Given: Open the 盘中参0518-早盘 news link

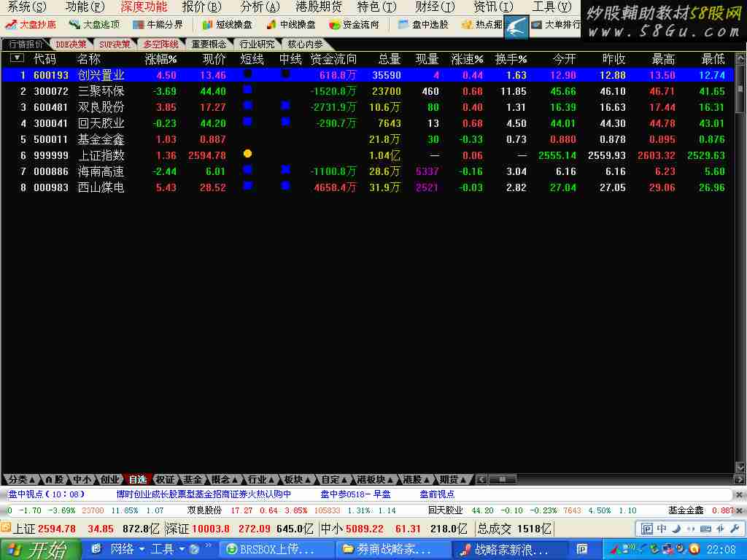Looking at the screenshot, I should coord(355,494).
